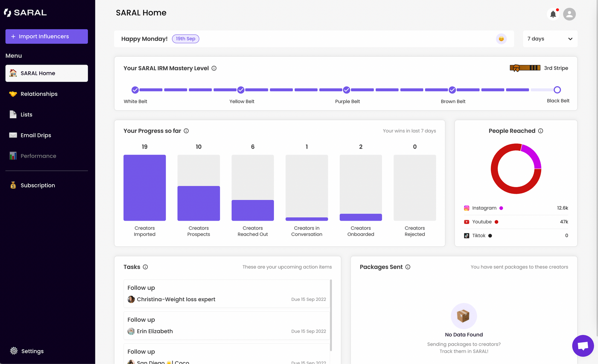Click the Creators Imported bar chart
The image size is (598, 364).
pyautogui.click(x=145, y=187)
